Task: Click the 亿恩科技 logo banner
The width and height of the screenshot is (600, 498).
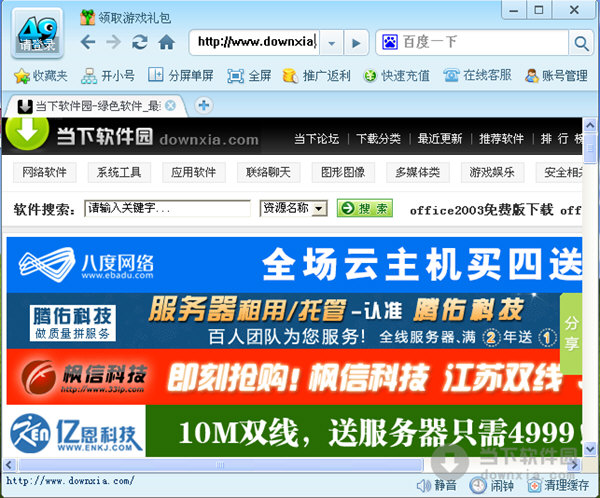Action: [76, 431]
